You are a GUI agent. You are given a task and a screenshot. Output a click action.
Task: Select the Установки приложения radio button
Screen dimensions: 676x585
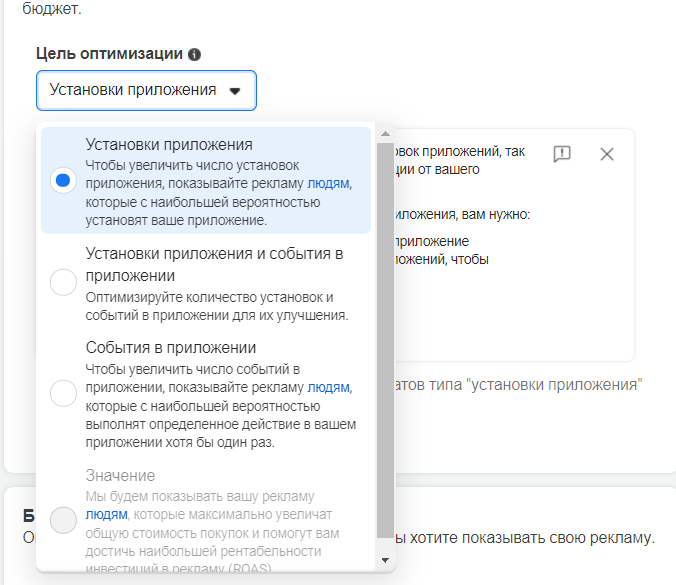63,181
